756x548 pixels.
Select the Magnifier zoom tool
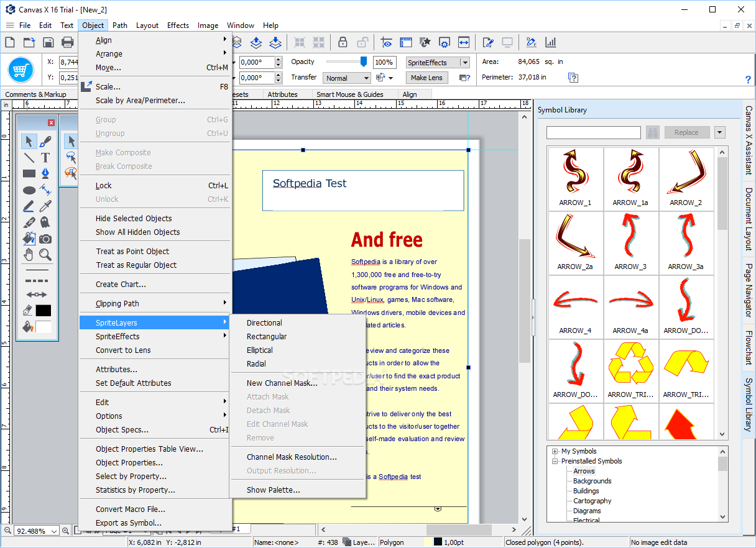45,254
